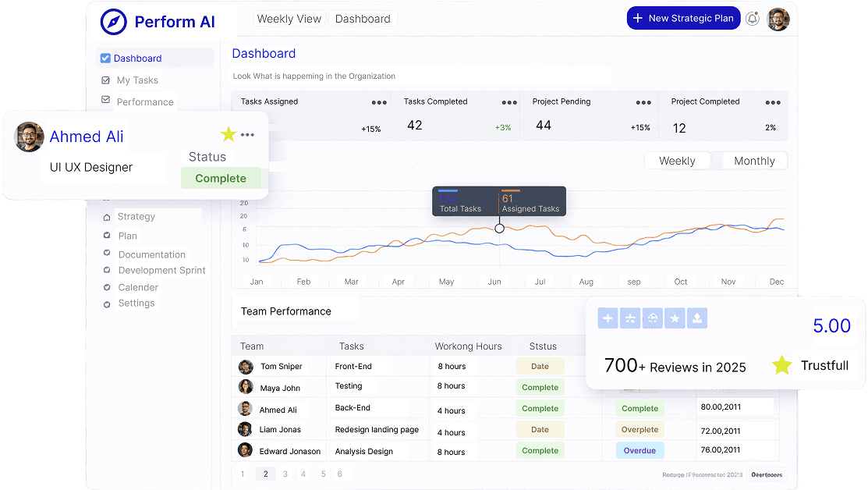Open the Dashboard tab in the top bar
Screen dimensions: 868x490
363,18
